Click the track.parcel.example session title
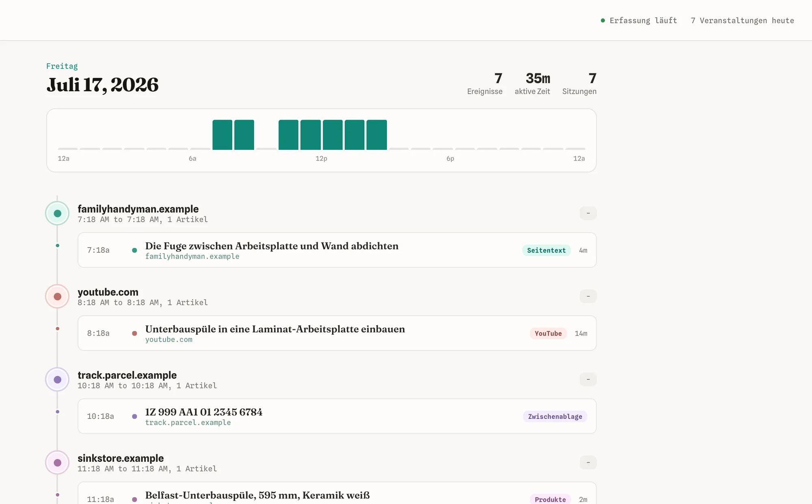 [127, 375]
